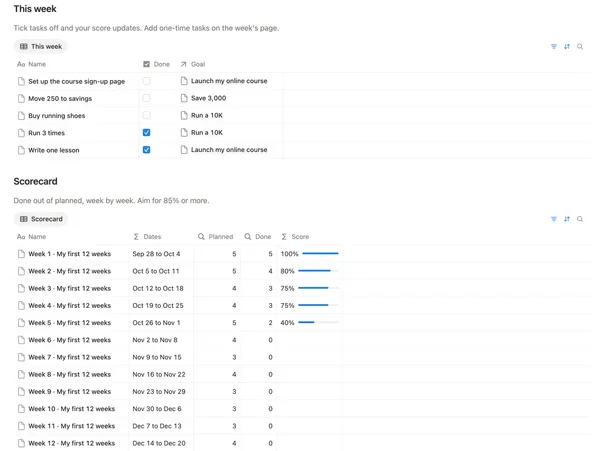Click the Nov 16 to Nov 22 dates cell
The height and width of the screenshot is (451, 600).
pos(159,374)
